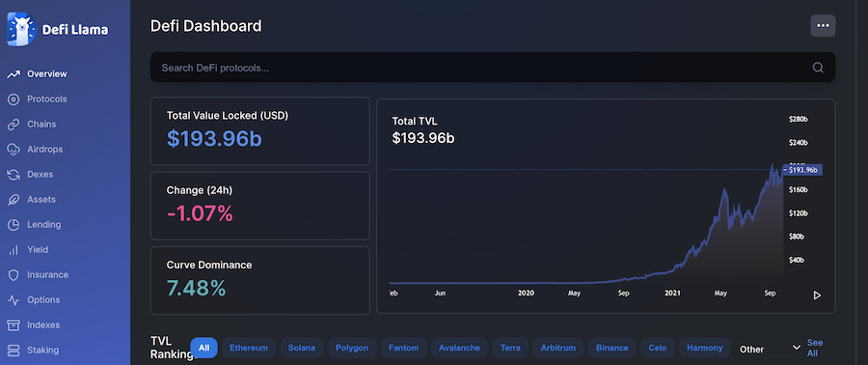Screen dimensions: 868x365
Task: Open Assets using the feather icon
Action: [14, 199]
